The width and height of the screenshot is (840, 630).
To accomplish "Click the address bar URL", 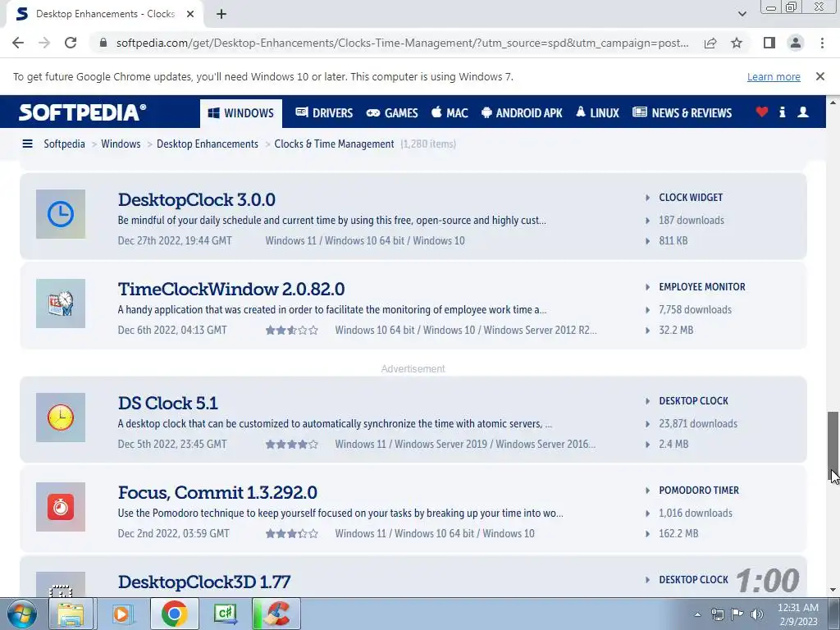I will pos(402,43).
